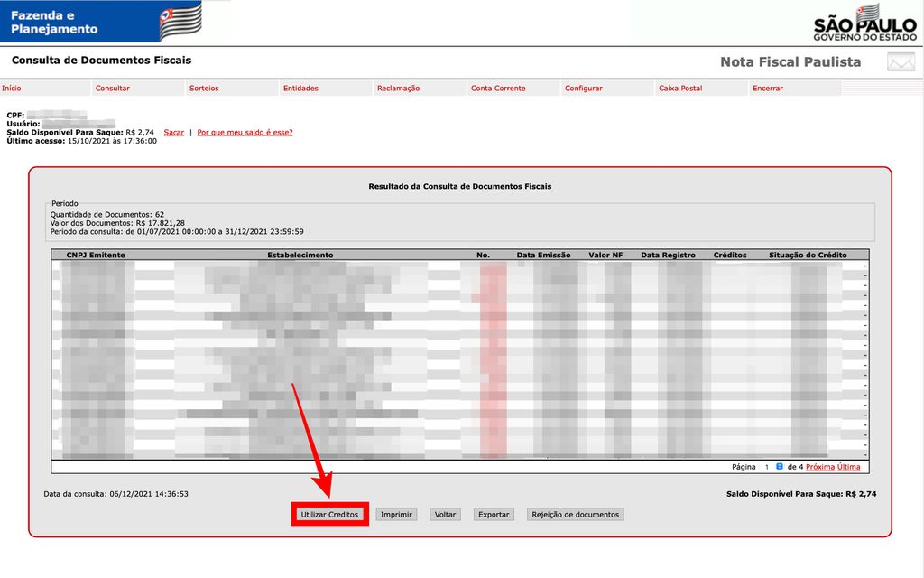
Task: Open the Reclamação menu
Action: click(x=398, y=88)
